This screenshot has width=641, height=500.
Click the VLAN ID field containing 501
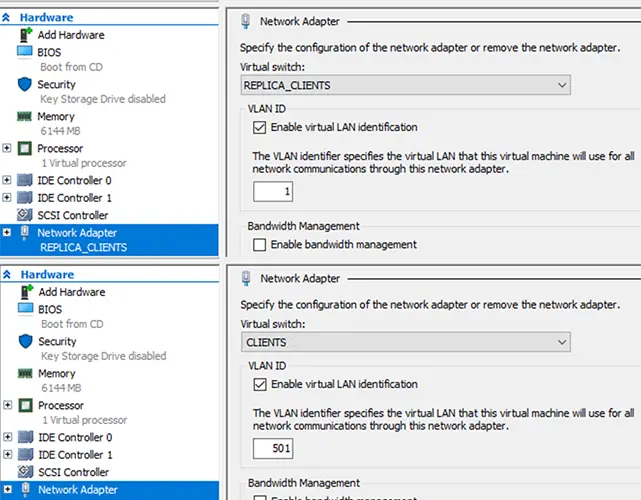click(x=273, y=448)
